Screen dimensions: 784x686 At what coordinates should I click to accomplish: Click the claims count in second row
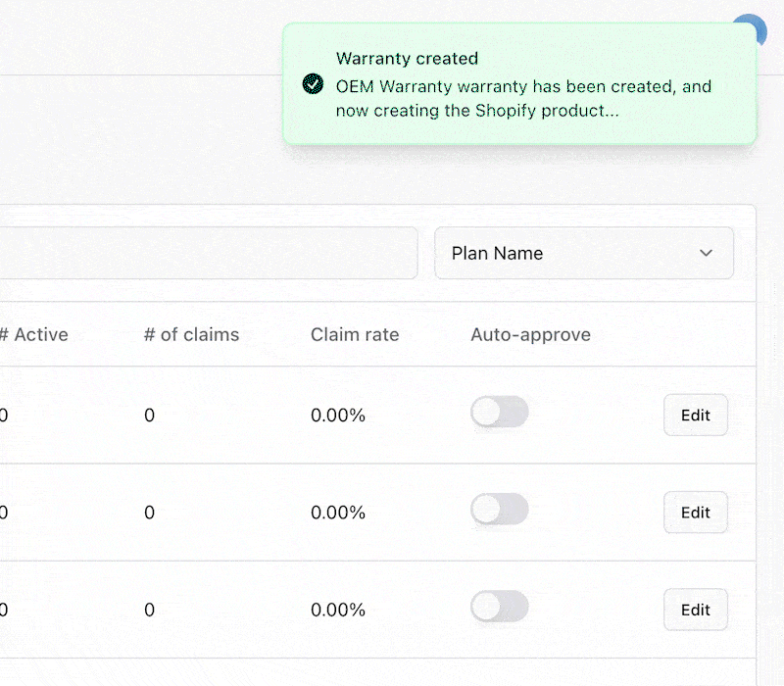coord(150,513)
